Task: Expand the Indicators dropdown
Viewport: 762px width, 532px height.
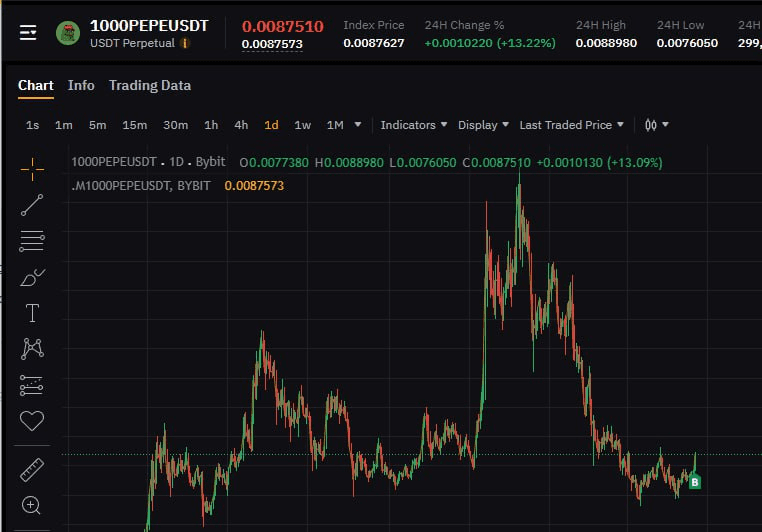Action: click(x=414, y=125)
